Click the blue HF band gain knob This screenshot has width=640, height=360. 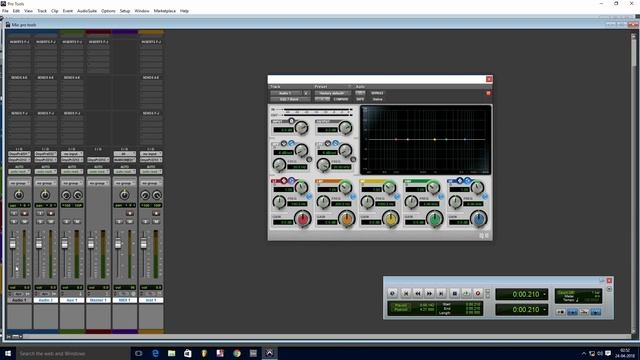click(x=479, y=219)
